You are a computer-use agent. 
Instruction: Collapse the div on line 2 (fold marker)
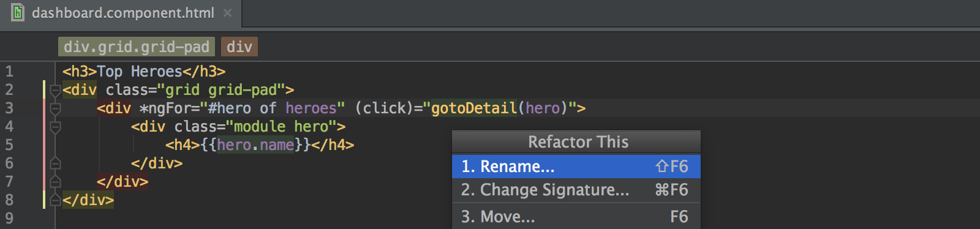[55, 91]
